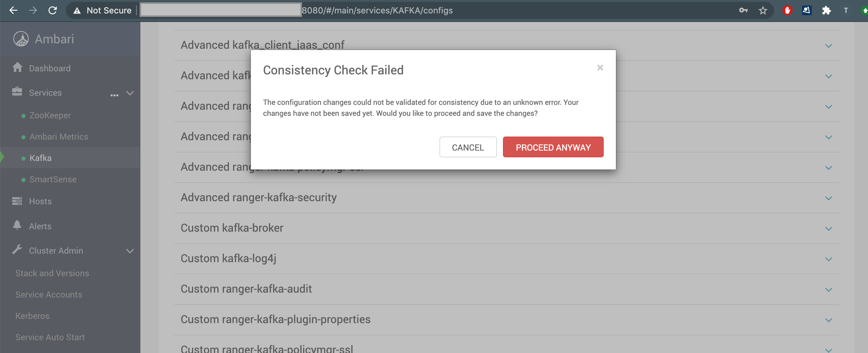
Task: Bookmark page with star icon
Action: click(762, 10)
